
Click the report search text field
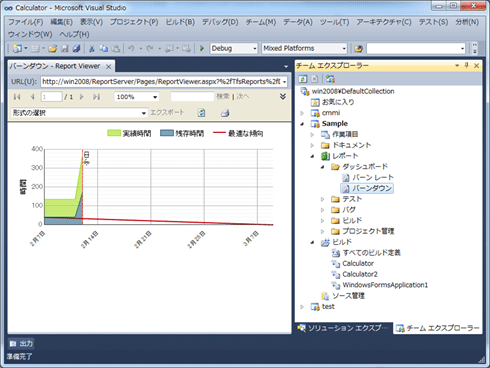click(192, 97)
